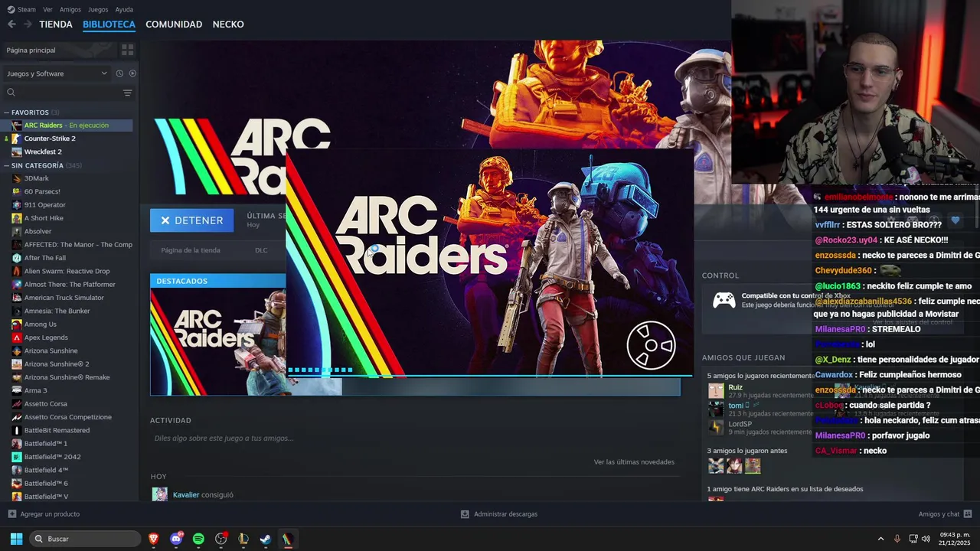Click the Counter-Strike 2 game icon

pos(17,139)
